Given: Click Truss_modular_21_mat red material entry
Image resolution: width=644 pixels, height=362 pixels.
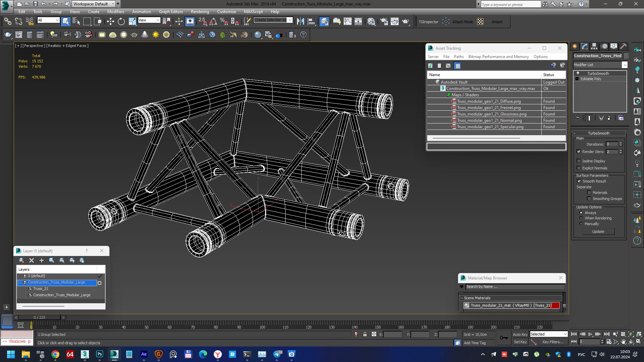Looking at the screenshot, I should click(511, 305).
